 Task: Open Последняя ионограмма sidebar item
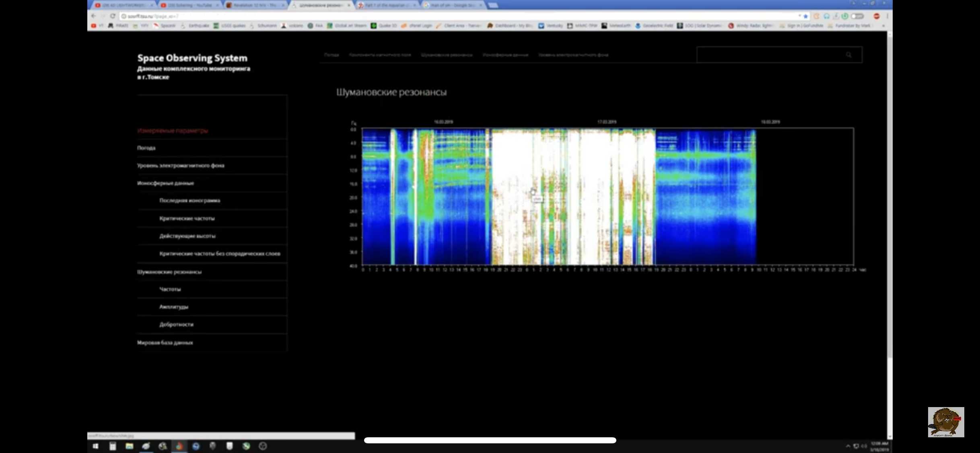(x=189, y=201)
